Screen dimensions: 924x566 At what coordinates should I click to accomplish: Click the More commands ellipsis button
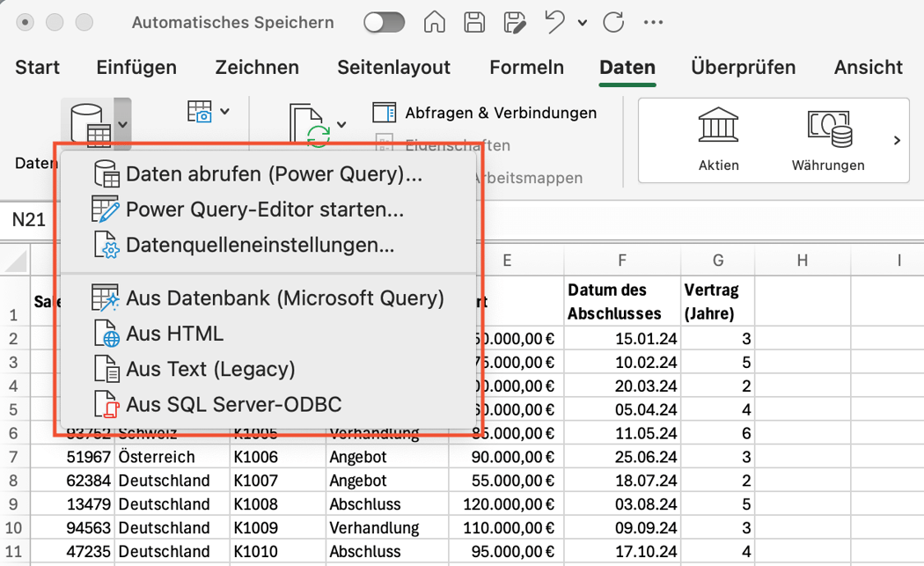[653, 22]
